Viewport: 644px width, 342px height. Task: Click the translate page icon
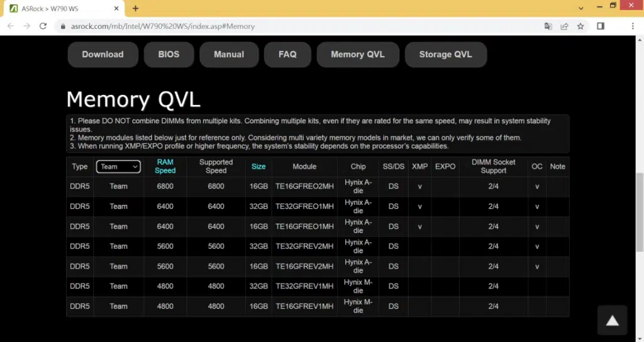[x=548, y=26]
